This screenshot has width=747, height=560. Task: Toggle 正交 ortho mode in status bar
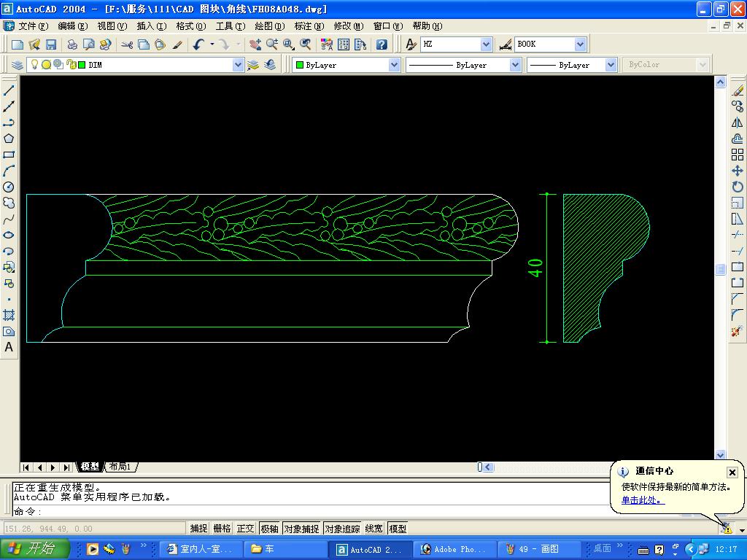pos(245,529)
